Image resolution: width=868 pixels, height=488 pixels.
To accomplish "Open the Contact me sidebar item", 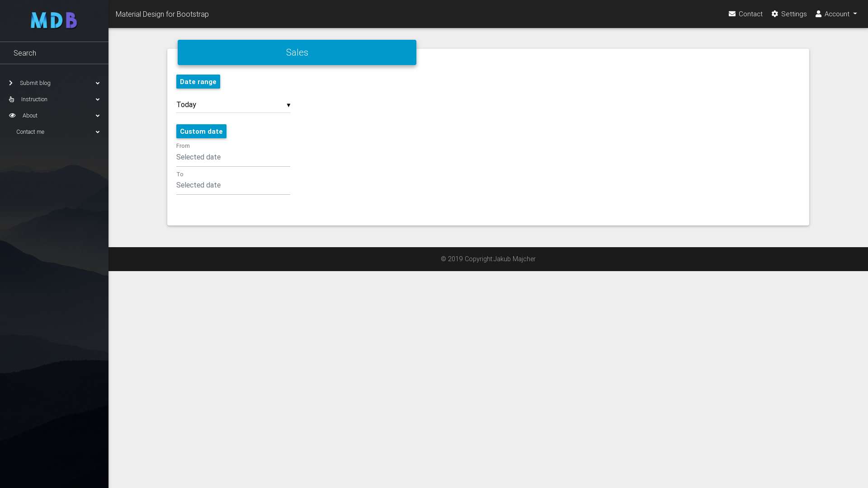I will [x=54, y=132].
